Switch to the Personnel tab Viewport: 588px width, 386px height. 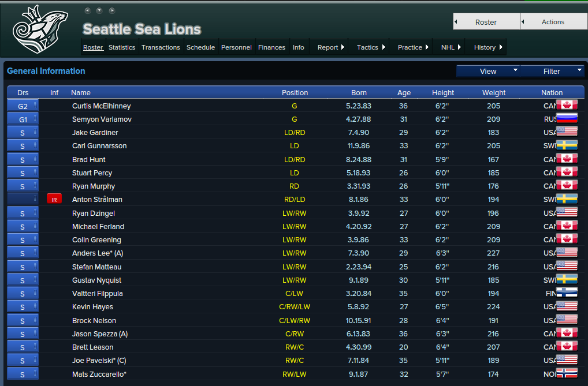(x=236, y=47)
